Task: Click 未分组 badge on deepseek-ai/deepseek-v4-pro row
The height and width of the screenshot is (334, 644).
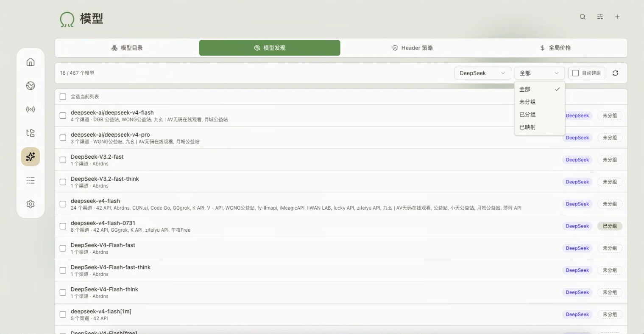Action: [x=610, y=138]
